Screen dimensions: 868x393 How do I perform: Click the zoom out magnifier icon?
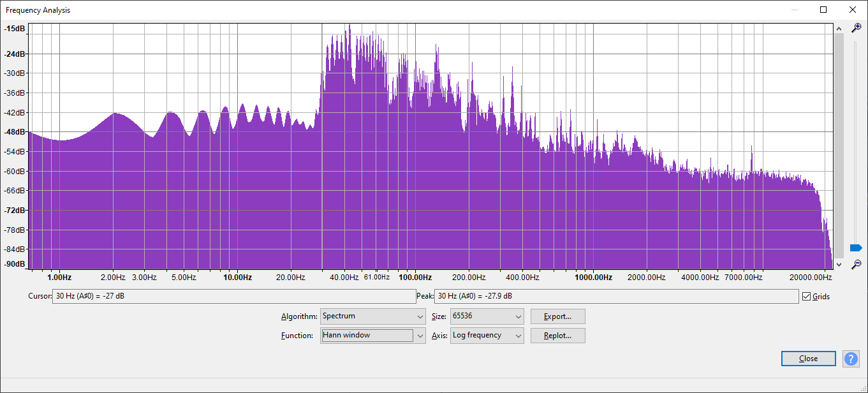pos(857,263)
